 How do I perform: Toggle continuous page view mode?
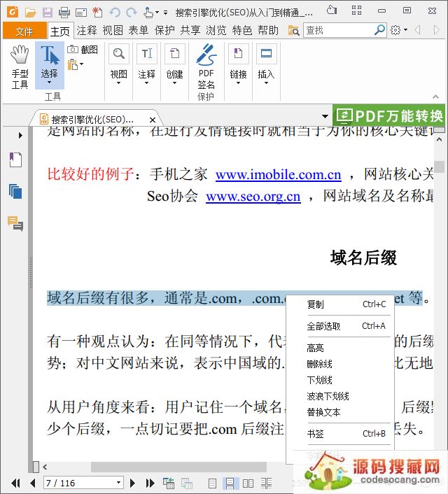(230, 483)
